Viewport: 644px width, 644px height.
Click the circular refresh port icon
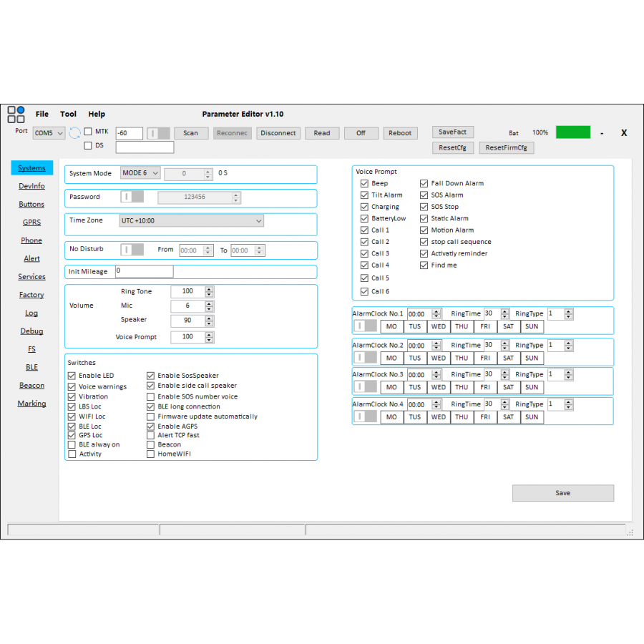tap(74, 133)
